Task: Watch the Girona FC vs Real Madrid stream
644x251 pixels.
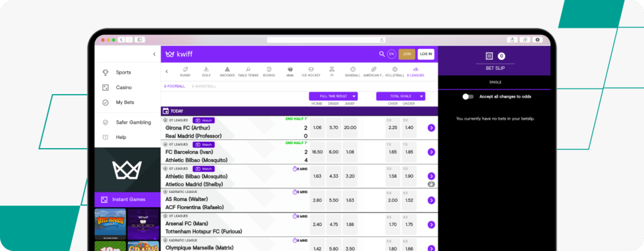Action: coord(204,120)
